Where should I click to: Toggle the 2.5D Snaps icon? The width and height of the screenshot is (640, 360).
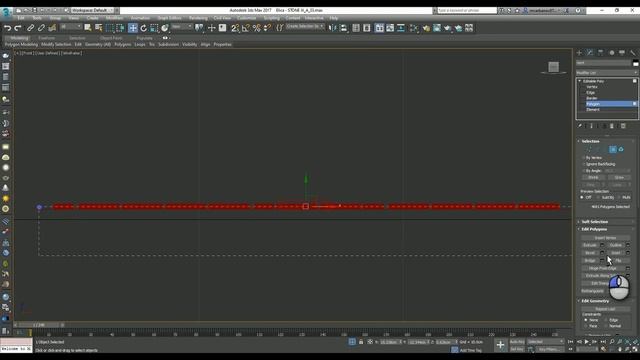[x=235, y=28]
